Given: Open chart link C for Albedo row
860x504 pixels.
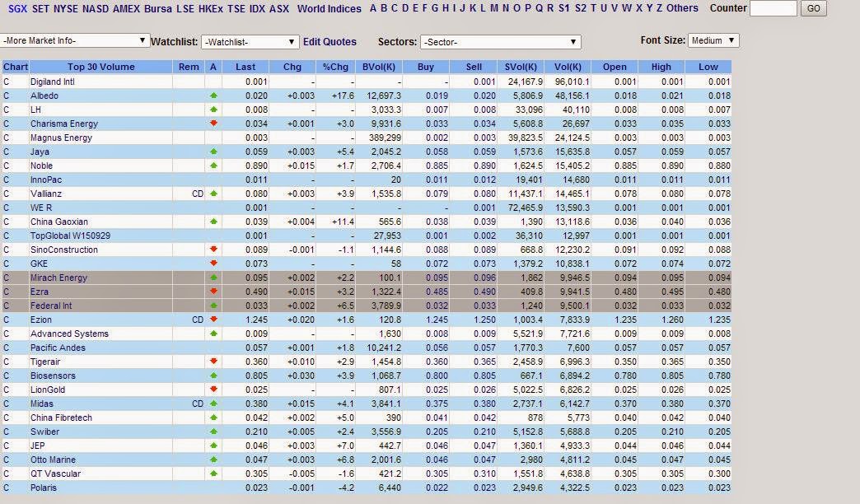Looking at the screenshot, I should (x=7, y=96).
